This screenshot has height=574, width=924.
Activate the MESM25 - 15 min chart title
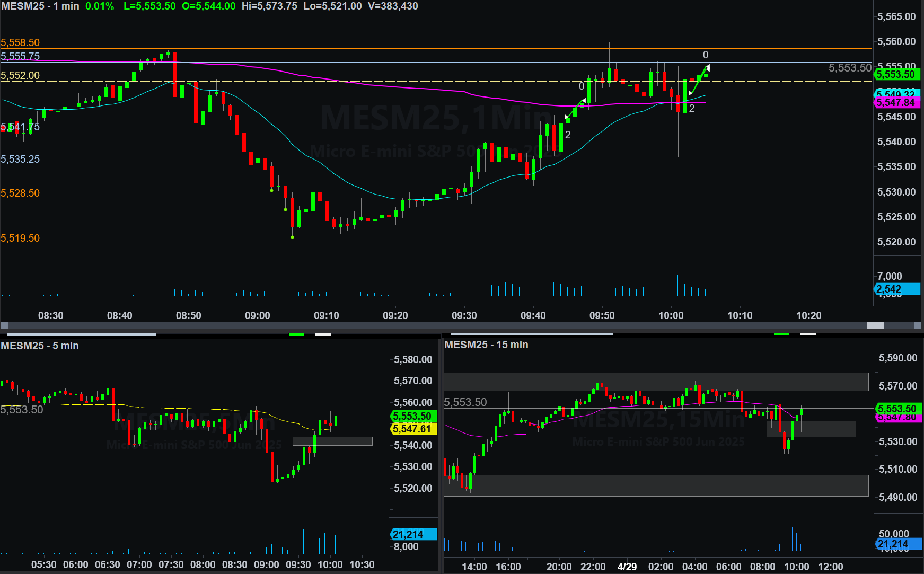486,345
